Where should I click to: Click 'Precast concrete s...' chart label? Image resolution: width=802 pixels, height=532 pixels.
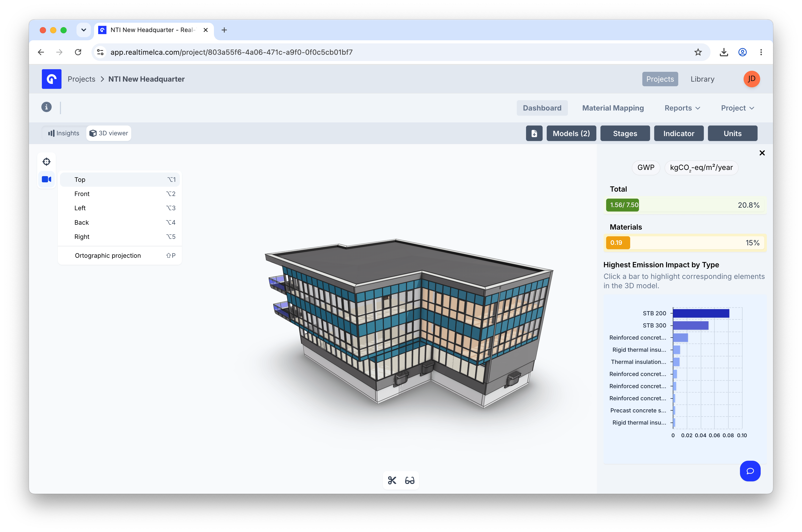[x=638, y=410]
